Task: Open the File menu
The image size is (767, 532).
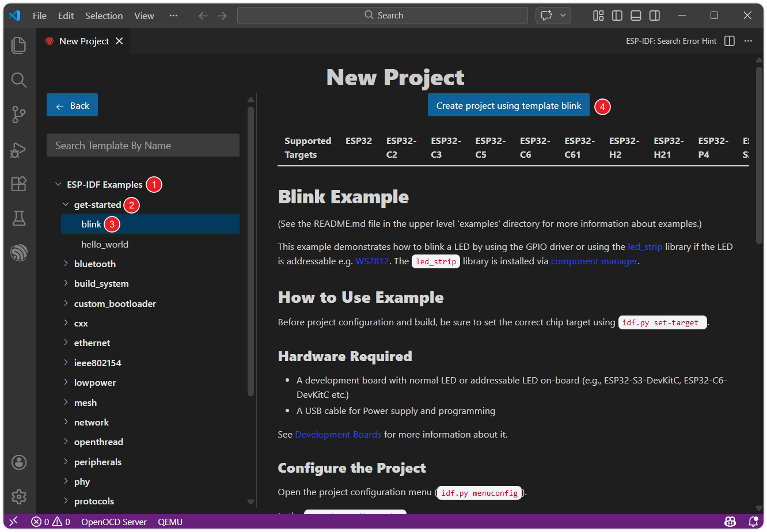Action: 40,16
